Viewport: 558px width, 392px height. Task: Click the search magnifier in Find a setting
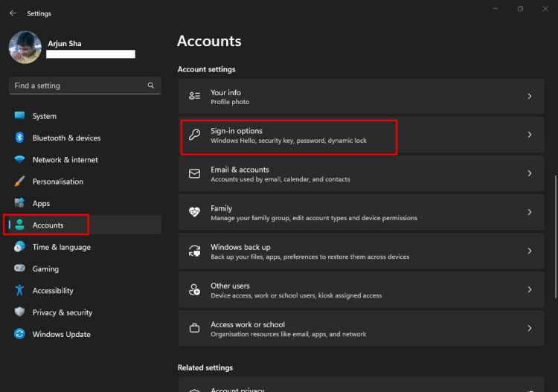(151, 86)
